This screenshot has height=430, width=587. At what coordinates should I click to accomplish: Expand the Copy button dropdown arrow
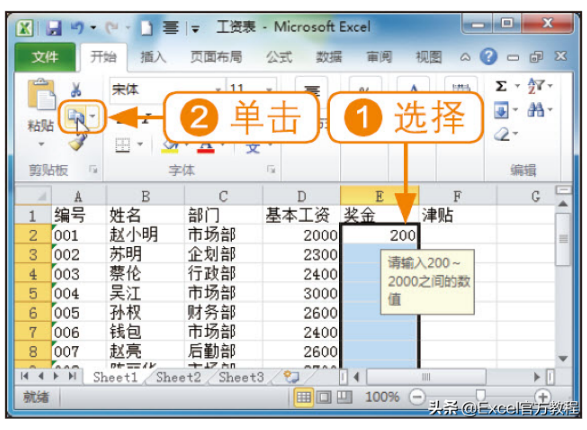[x=93, y=116]
